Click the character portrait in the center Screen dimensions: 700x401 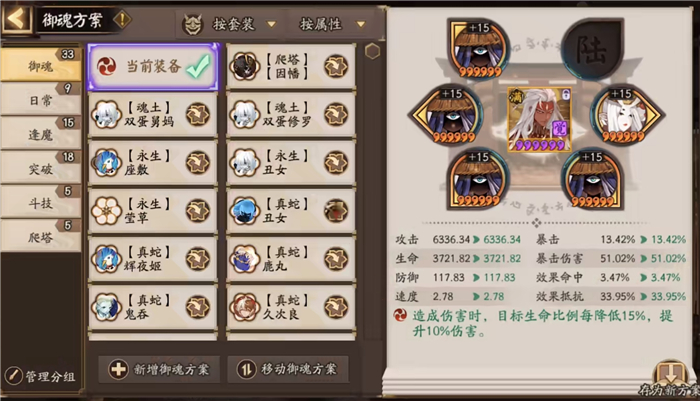pos(540,119)
